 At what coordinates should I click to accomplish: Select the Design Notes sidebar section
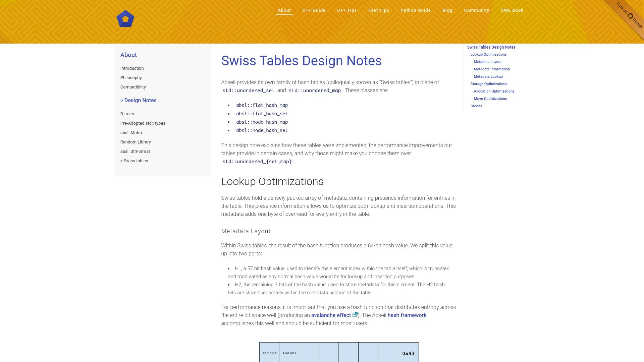point(138,101)
